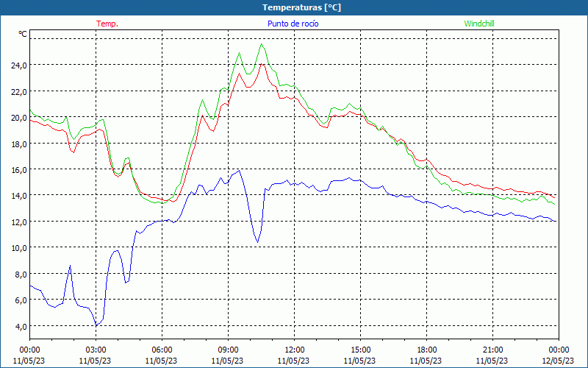This screenshot has width=588, height=368.
Task: Click the °C unit label on the axis
Action: pyautogui.click(x=23, y=34)
